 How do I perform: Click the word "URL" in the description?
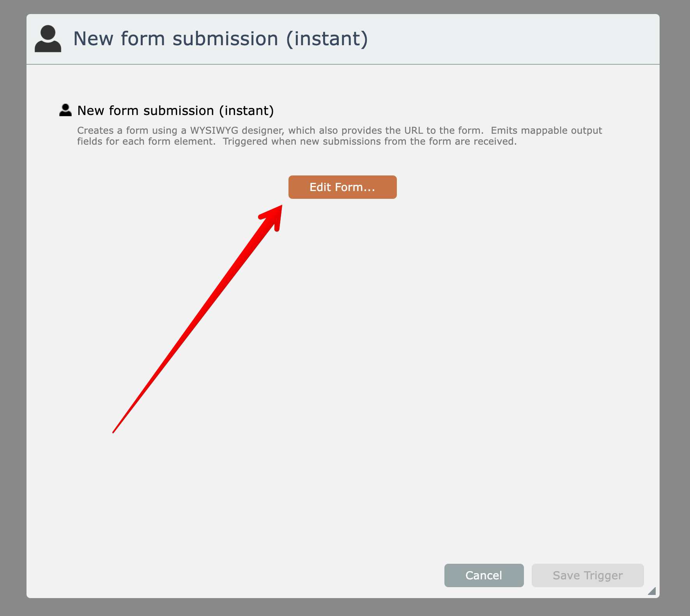click(x=413, y=130)
